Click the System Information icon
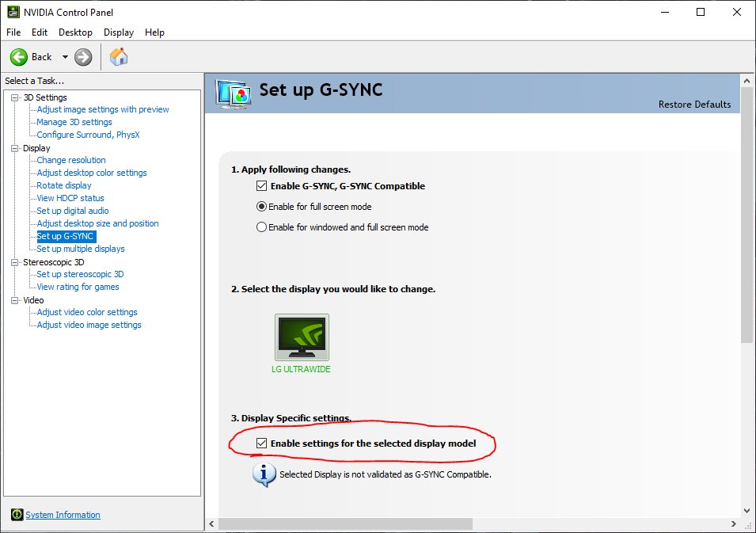Image resolution: width=756 pixels, height=533 pixels. point(17,515)
